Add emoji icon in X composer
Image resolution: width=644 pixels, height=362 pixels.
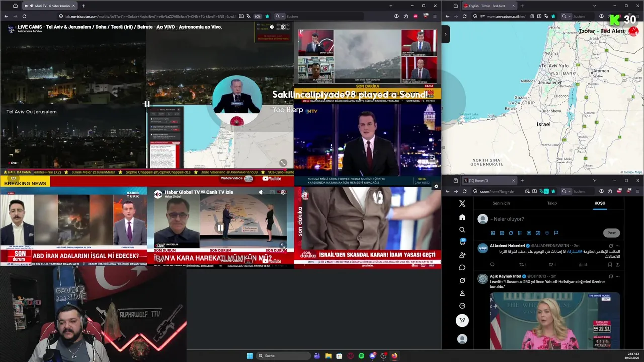click(529, 233)
